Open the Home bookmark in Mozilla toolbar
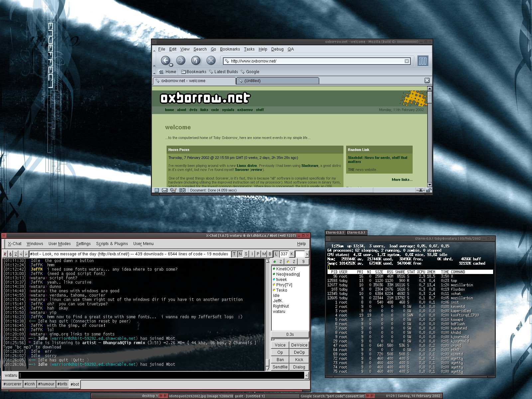Screen dimensions: 532x399 [x=168, y=72]
